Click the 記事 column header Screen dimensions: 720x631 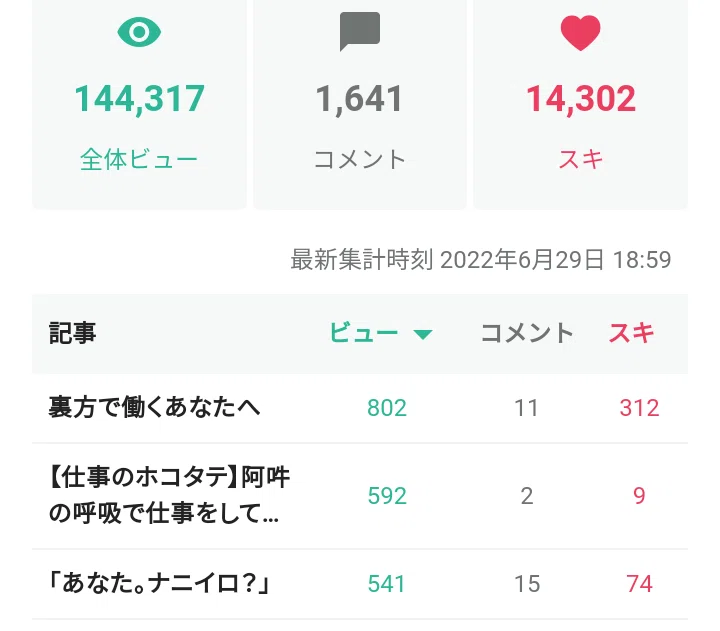(x=72, y=333)
